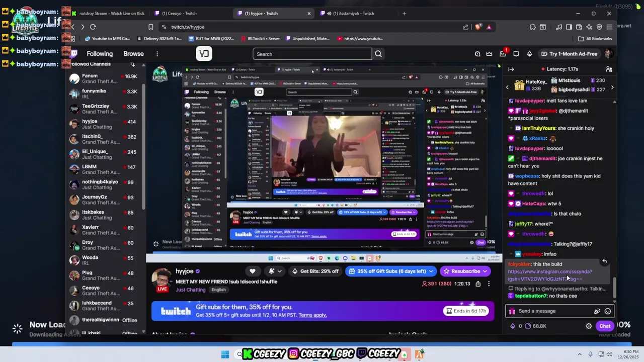The height and width of the screenshot is (362, 644).
Task: Go to the Twitch home logo
Action: 74,54
